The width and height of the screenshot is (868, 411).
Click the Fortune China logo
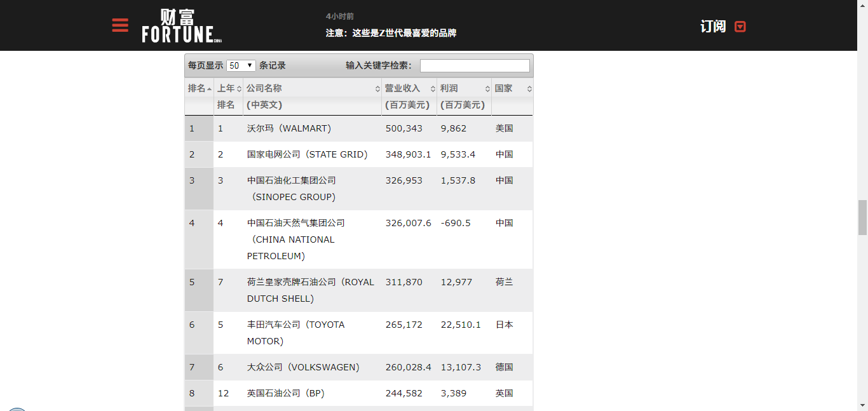pyautogui.click(x=182, y=25)
